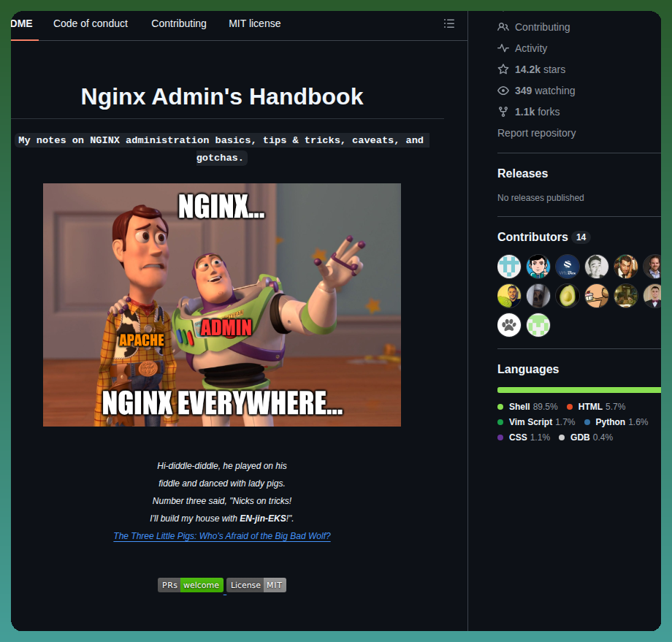Click the Shell 89.5% language entry
This screenshot has width=672, height=642.
coord(527,407)
